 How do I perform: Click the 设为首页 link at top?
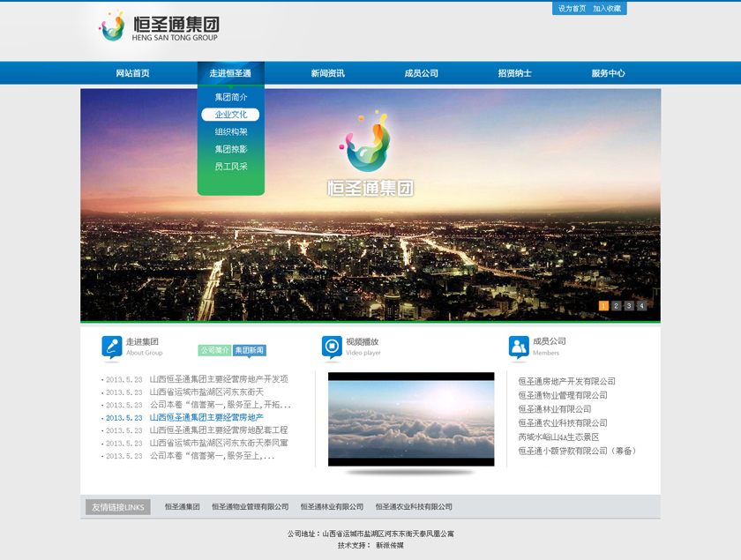point(572,9)
